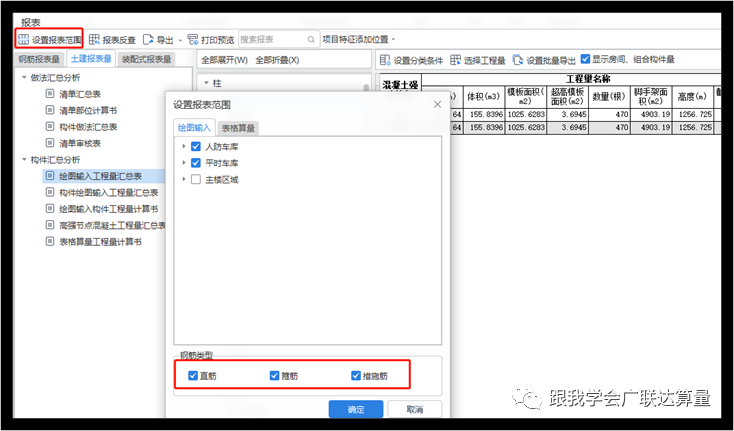Image resolution: width=734 pixels, height=431 pixels.
Task: Expand the 主楼区域 tree node
Action: coord(184,179)
